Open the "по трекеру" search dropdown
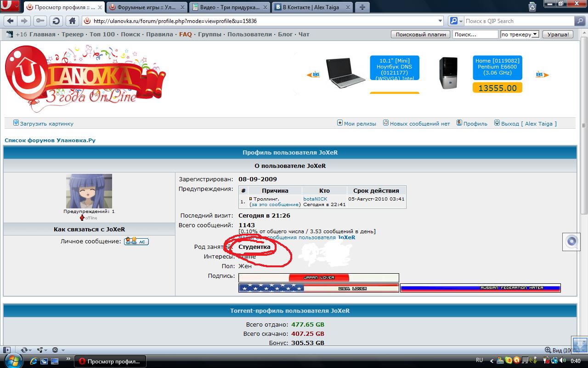The image size is (588, 368). (x=520, y=34)
